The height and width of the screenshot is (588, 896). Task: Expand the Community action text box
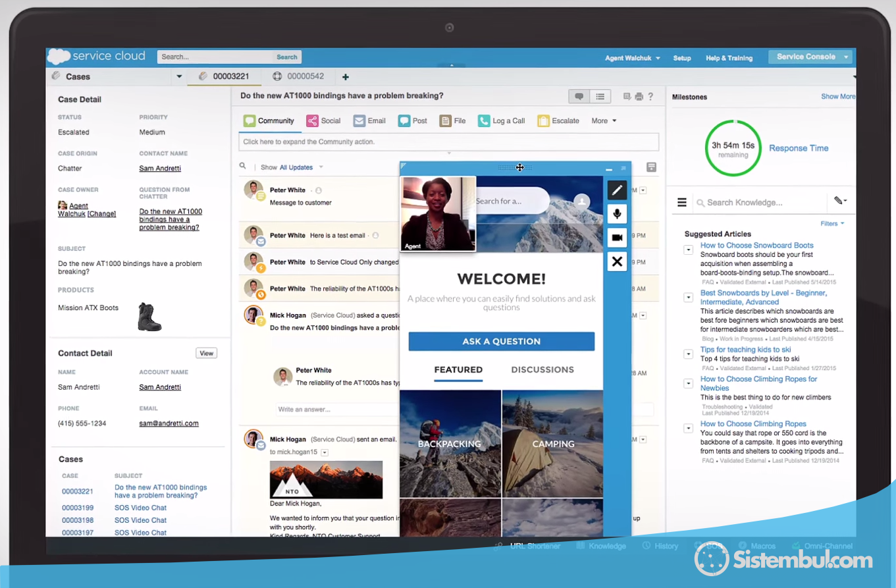pyautogui.click(x=448, y=142)
